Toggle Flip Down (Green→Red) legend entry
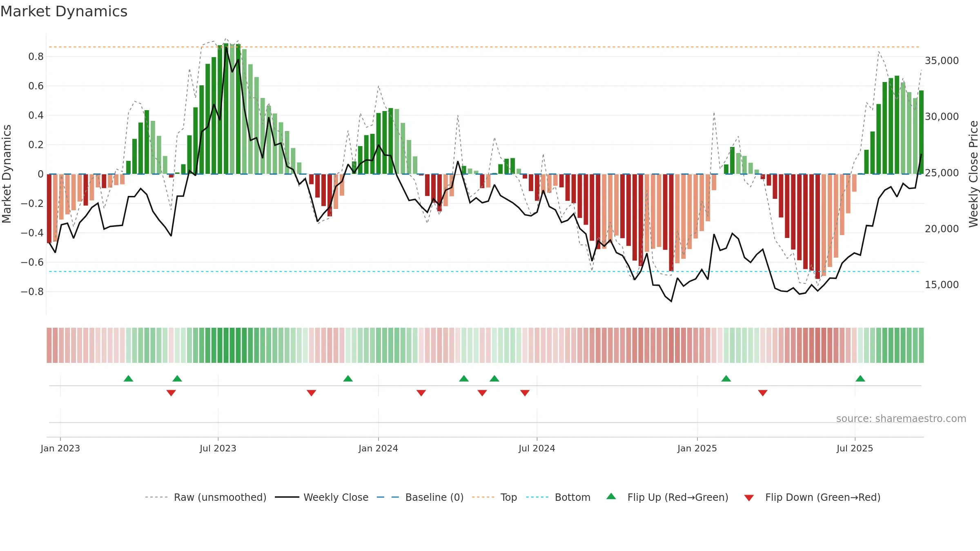Viewport: 980px width, 551px height. (x=812, y=497)
